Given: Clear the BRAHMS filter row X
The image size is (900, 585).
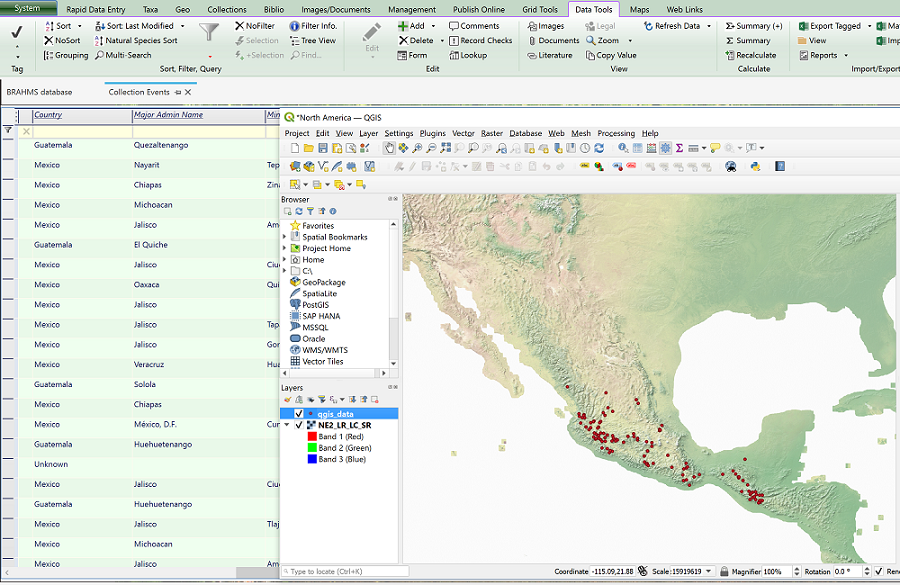Looking at the screenshot, I should click(x=26, y=131).
